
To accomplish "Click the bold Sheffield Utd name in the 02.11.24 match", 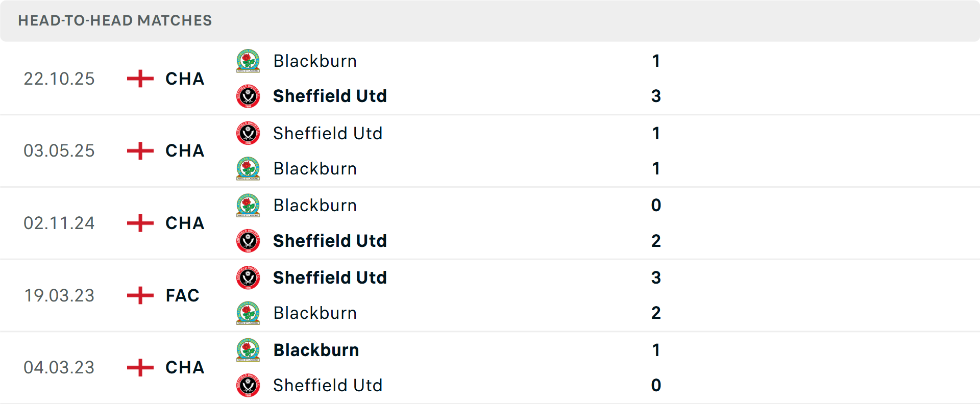I will point(330,241).
